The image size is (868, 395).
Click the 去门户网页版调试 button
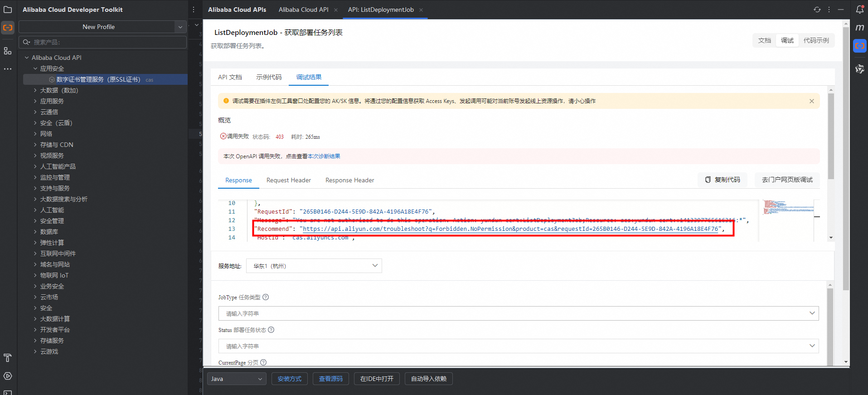(x=787, y=180)
